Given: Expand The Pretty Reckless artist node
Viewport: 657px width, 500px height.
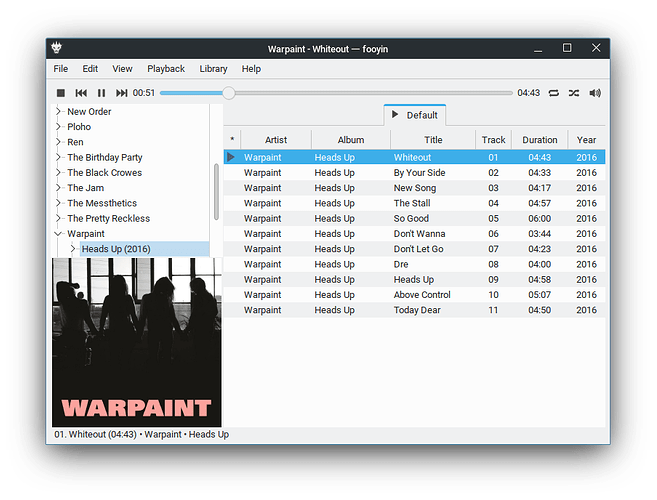Looking at the screenshot, I should click(58, 219).
